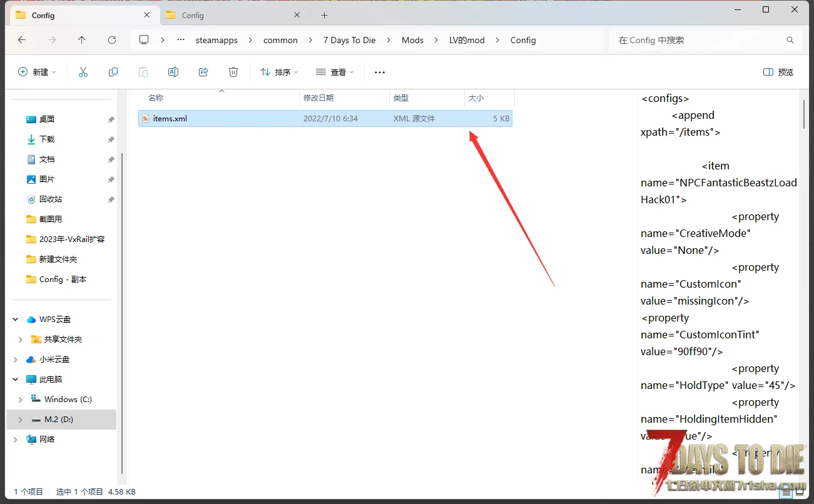Click the Delete trash can icon
The width and height of the screenshot is (814, 504).
pos(233,73)
